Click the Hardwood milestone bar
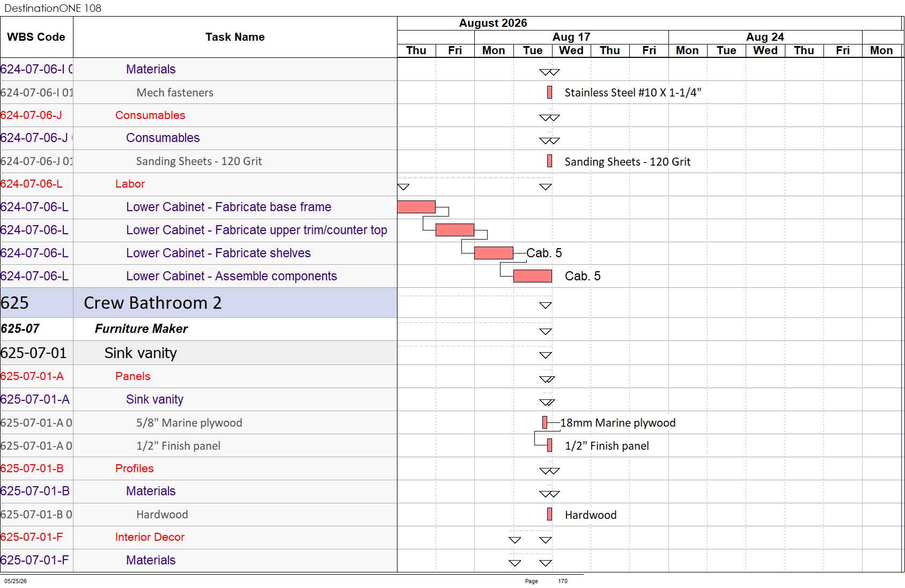 549,514
